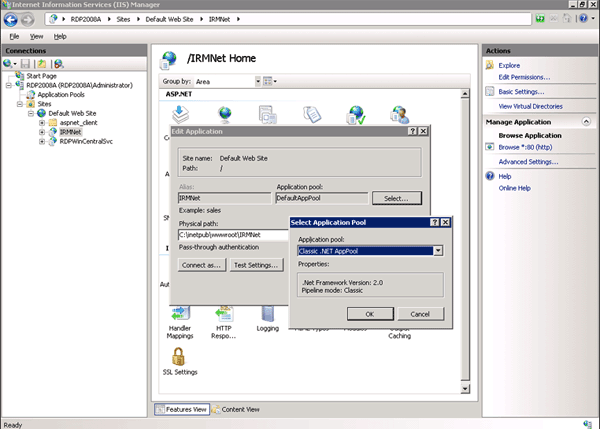
Task: Open the Online Help link
Action: 514,188
